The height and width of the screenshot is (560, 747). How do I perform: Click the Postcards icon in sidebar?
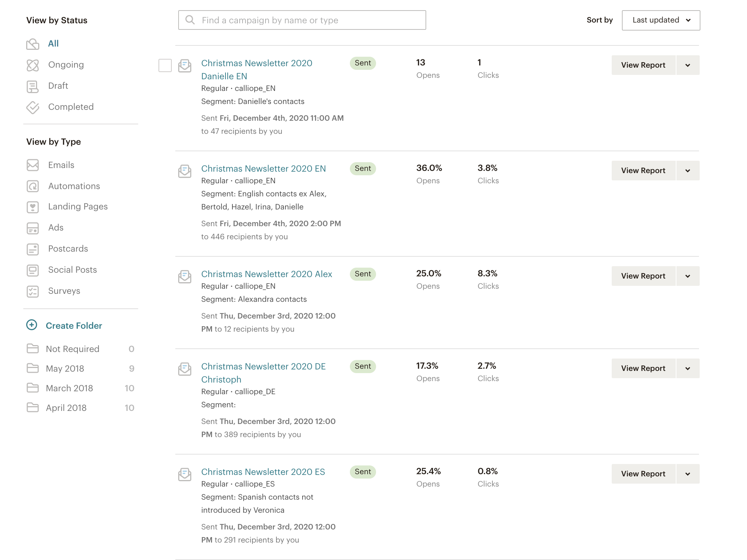(33, 249)
